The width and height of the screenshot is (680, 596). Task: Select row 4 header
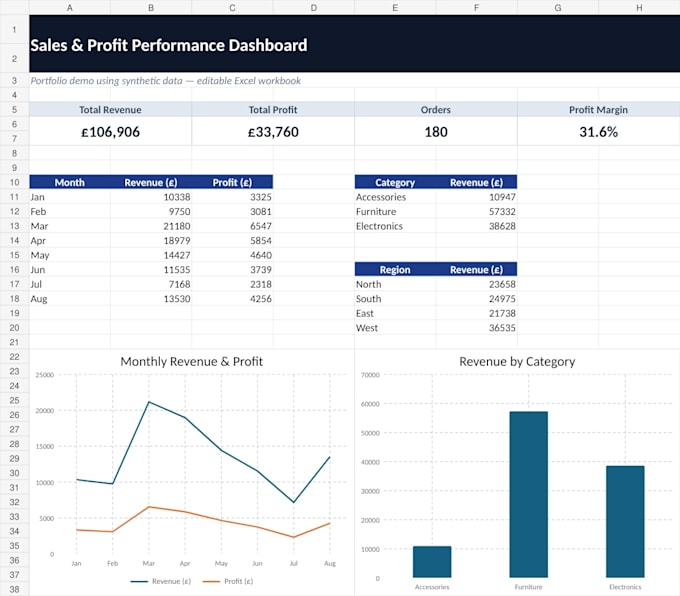tap(14, 95)
